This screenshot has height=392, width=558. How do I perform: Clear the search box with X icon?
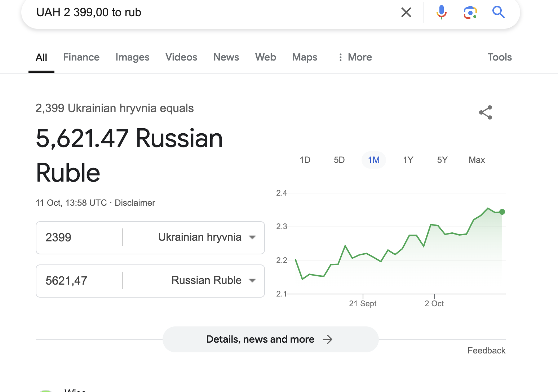[x=406, y=13]
